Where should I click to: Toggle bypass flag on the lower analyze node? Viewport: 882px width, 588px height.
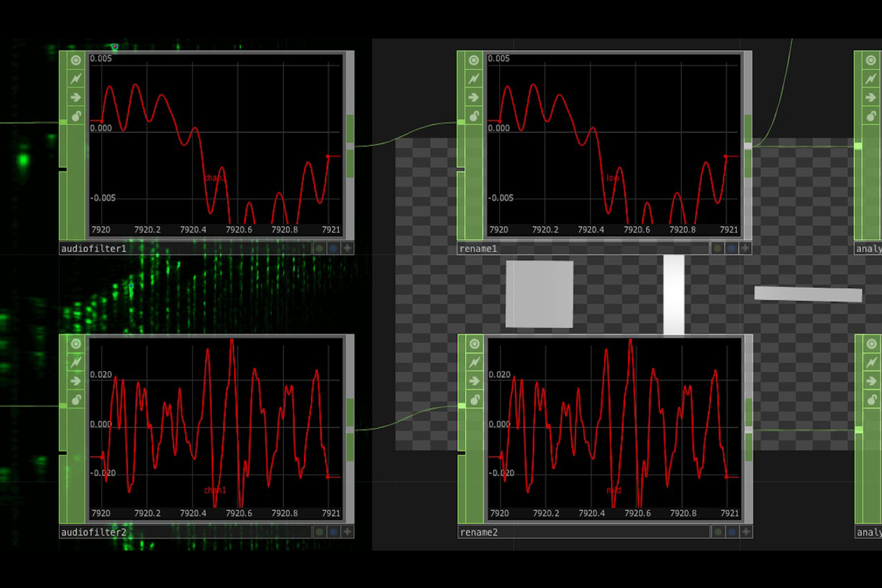click(x=872, y=381)
